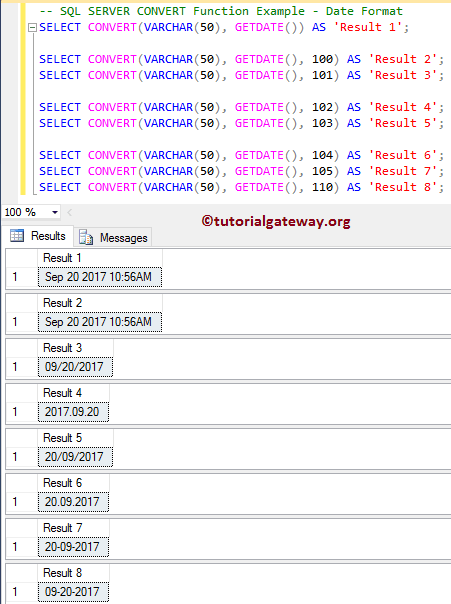Select the Result 7 column header
The image size is (451, 604).
[73, 528]
